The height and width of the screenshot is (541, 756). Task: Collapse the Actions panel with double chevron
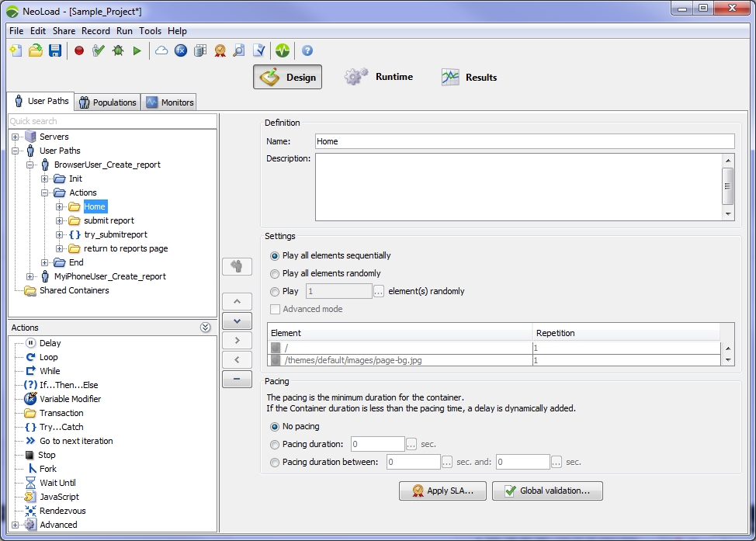206,328
